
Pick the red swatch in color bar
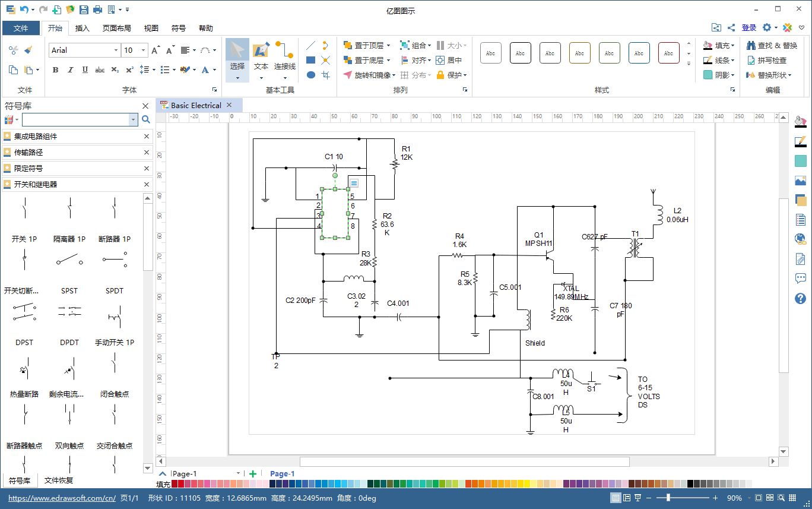[x=182, y=484]
